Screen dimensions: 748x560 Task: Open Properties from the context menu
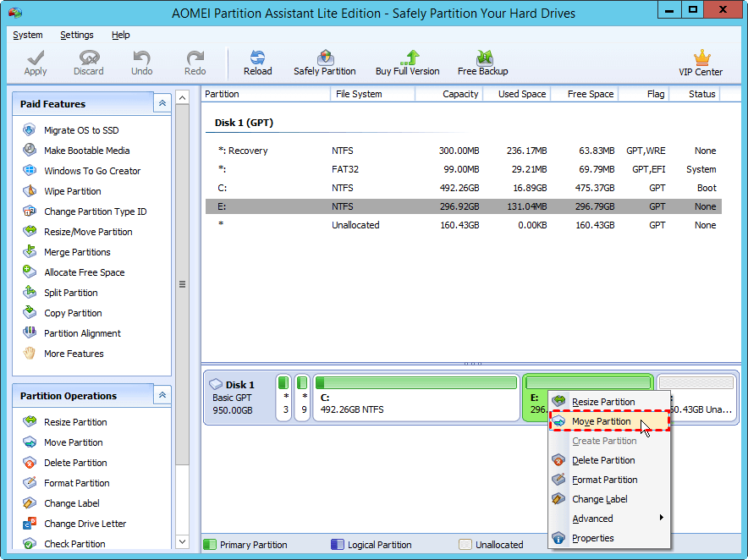point(609,538)
